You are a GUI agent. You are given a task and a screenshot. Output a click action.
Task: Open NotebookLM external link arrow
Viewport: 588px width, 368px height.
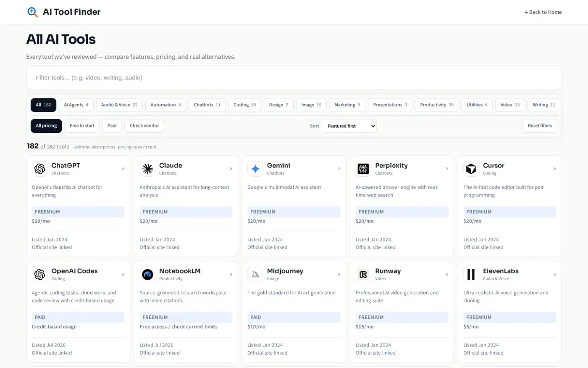point(231,274)
